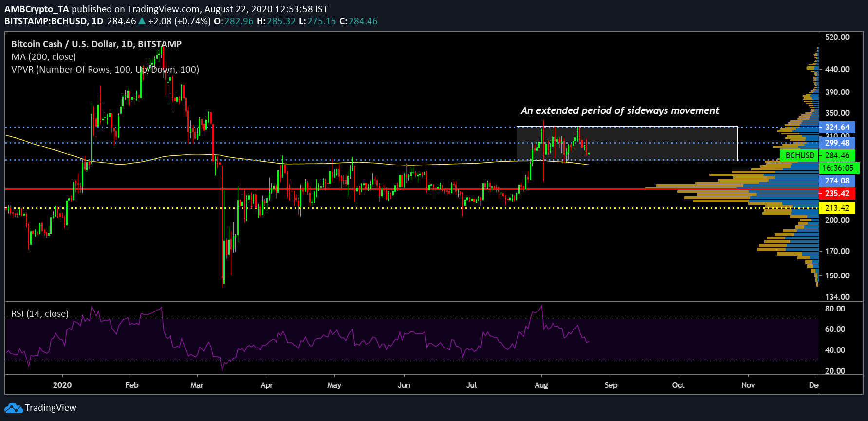Click the 440.00 price scale value
The image size is (868, 421).
[837, 69]
